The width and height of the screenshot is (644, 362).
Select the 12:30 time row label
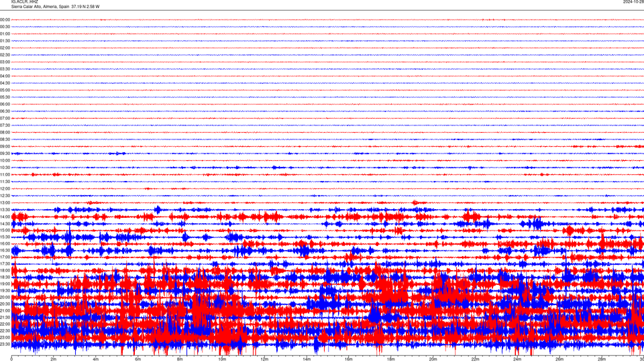[x=5, y=196]
